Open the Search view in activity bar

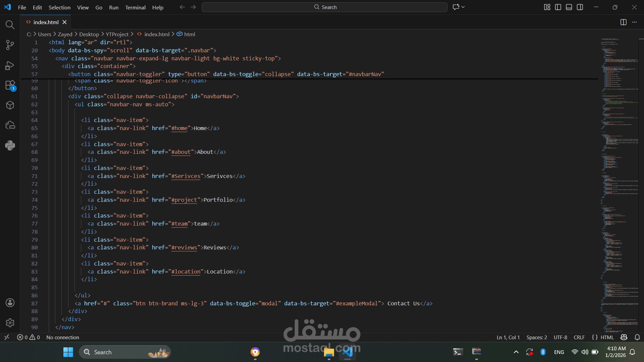click(10, 24)
